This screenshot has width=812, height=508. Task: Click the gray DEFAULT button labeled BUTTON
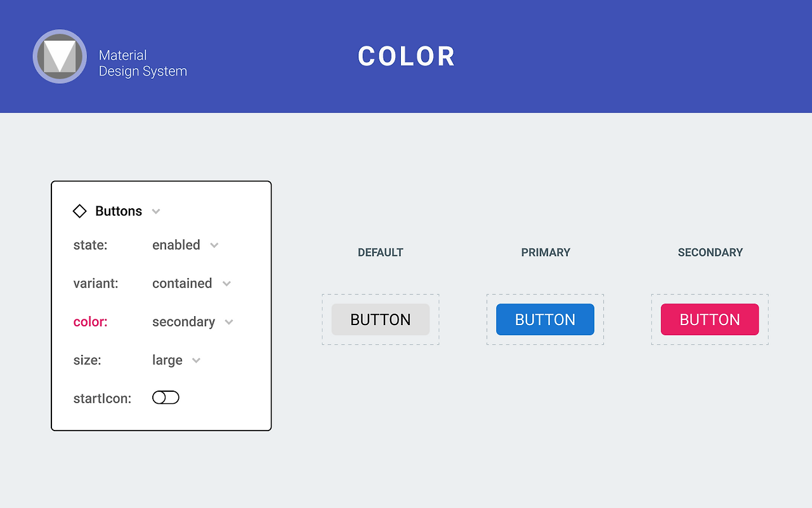pyautogui.click(x=380, y=319)
